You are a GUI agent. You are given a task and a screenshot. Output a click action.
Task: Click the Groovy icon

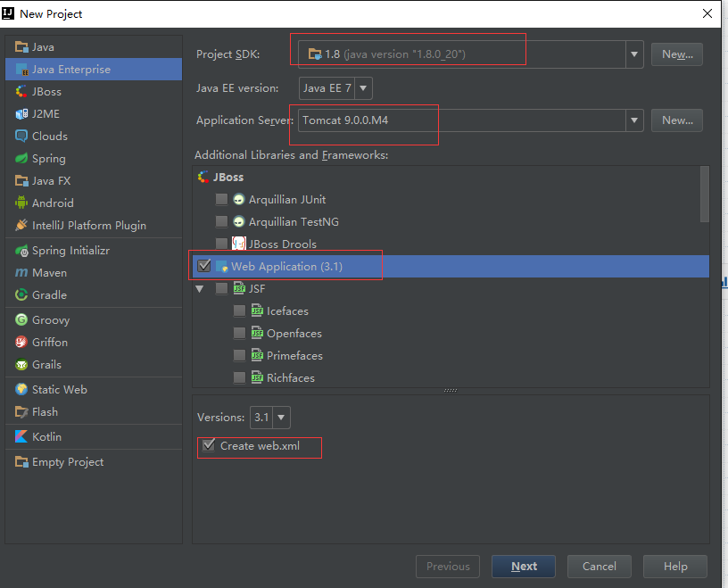(x=21, y=320)
